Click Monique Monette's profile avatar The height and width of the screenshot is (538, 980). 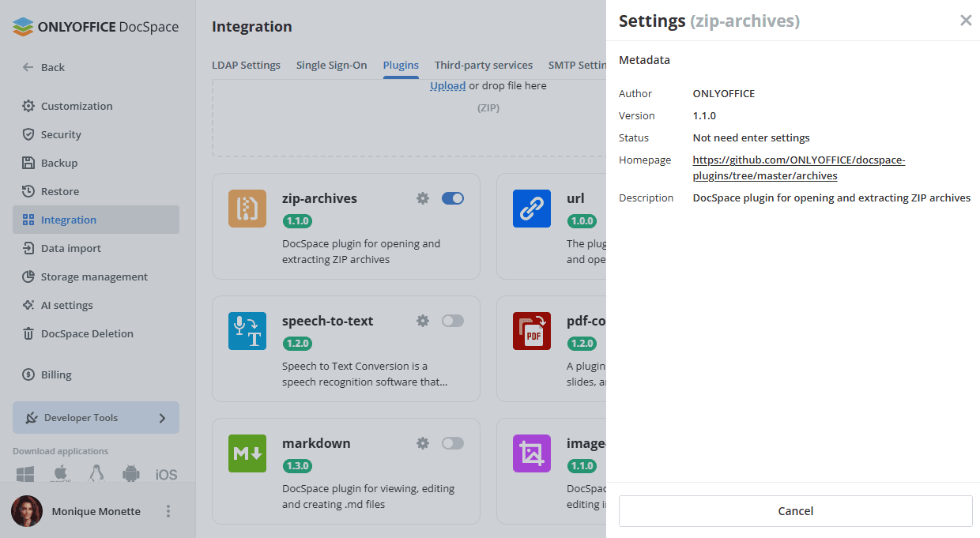click(x=27, y=511)
